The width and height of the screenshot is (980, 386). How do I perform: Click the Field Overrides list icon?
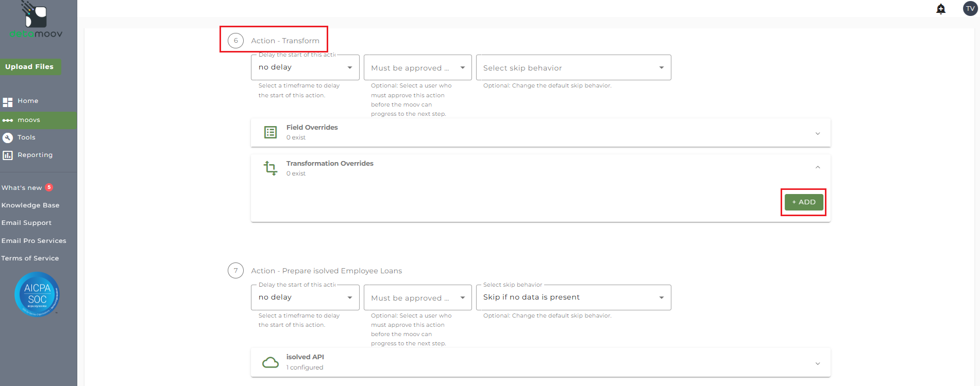271,132
